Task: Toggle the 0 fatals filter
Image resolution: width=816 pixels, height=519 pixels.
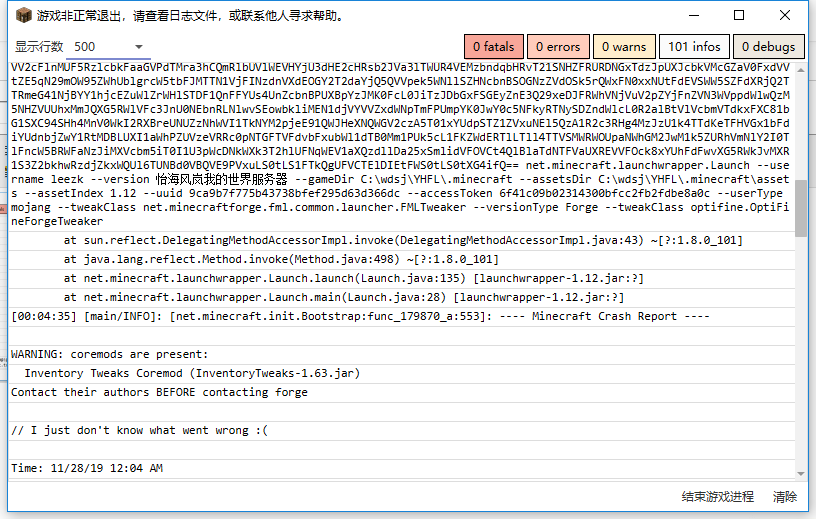Action: 493,47
